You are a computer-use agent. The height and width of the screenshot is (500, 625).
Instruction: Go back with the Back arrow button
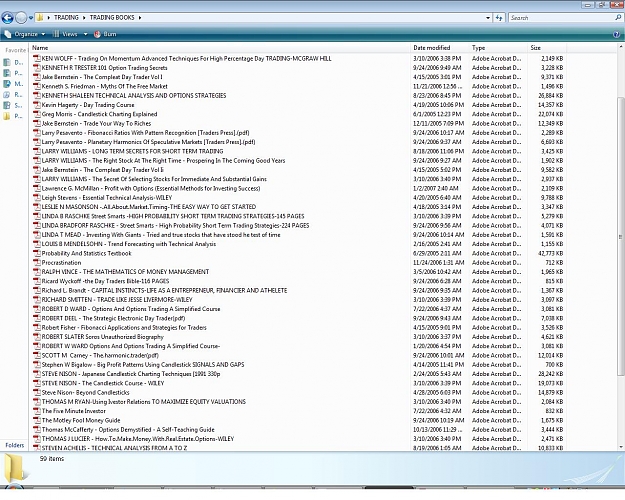(8, 18)
